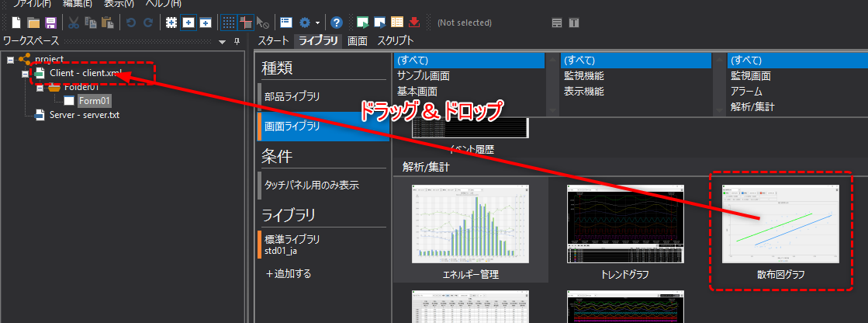The width and height of the screenshot is (868, 323).
Task: Click the properties list icon
Action: (286, 23)
